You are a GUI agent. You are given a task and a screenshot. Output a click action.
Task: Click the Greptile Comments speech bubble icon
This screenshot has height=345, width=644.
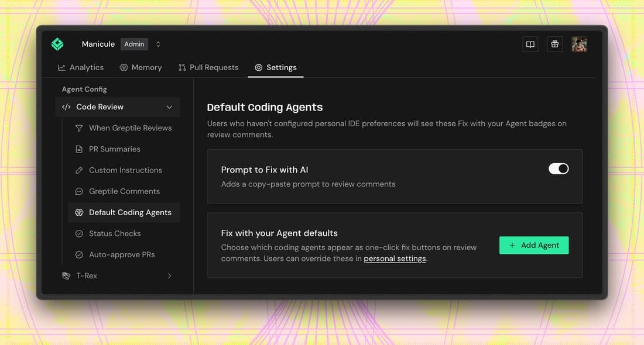tap(79, 192)
